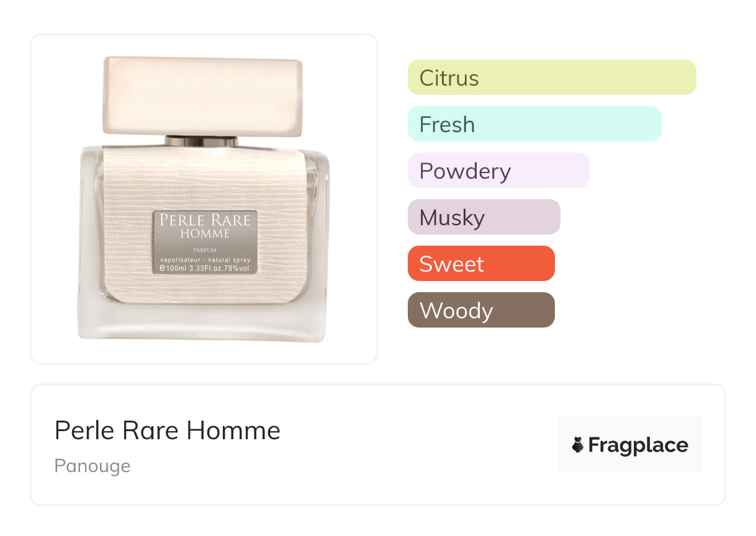Click the metal spray collar under the cap

[201, 141]
